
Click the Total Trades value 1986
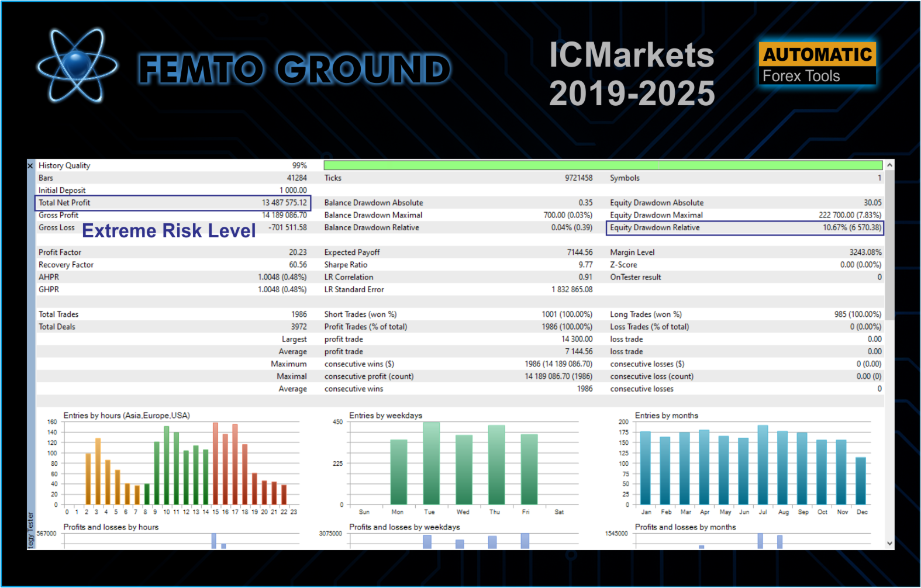pyautogui.click(x=299, y=314)
